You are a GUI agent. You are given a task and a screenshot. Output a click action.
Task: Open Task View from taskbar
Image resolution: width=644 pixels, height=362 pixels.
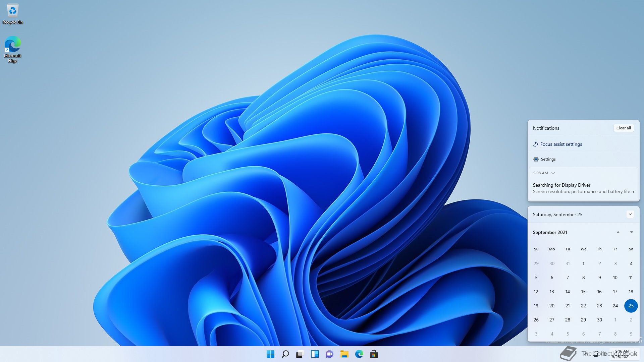pos(300,354)
